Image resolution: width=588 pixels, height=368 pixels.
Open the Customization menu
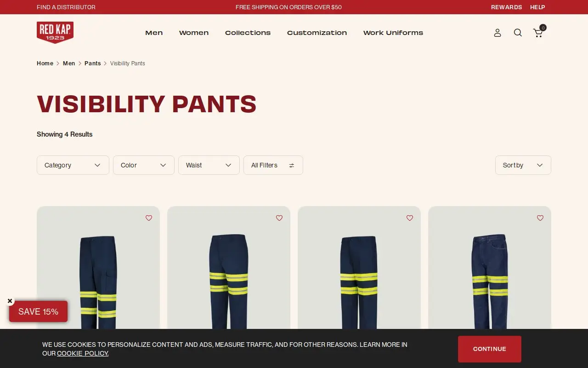click(x=317, y=33)
